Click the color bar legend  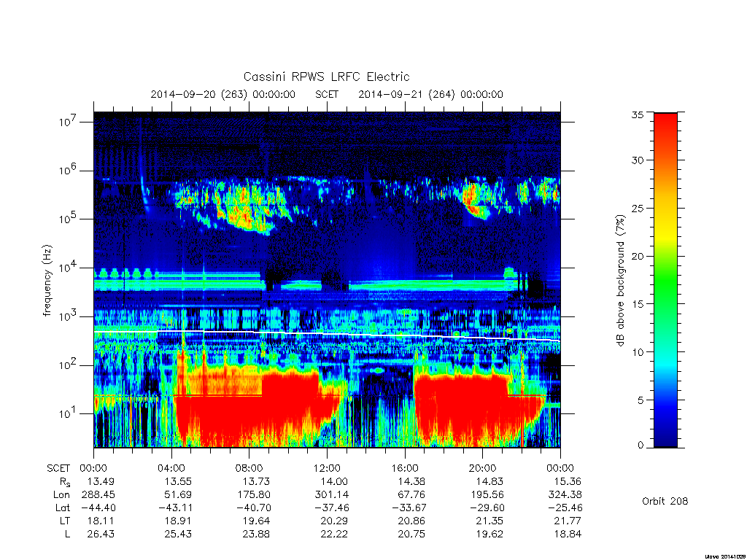pos(665,280)
